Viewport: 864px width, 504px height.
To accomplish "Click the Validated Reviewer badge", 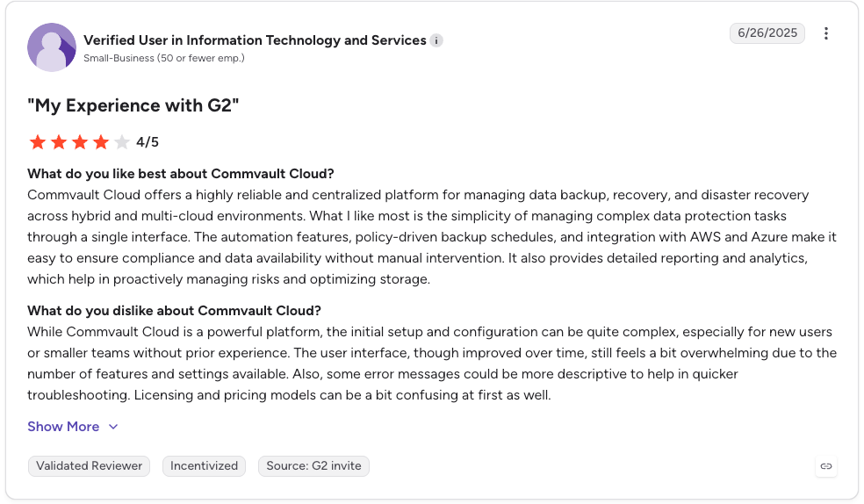I will pos(90,466).
